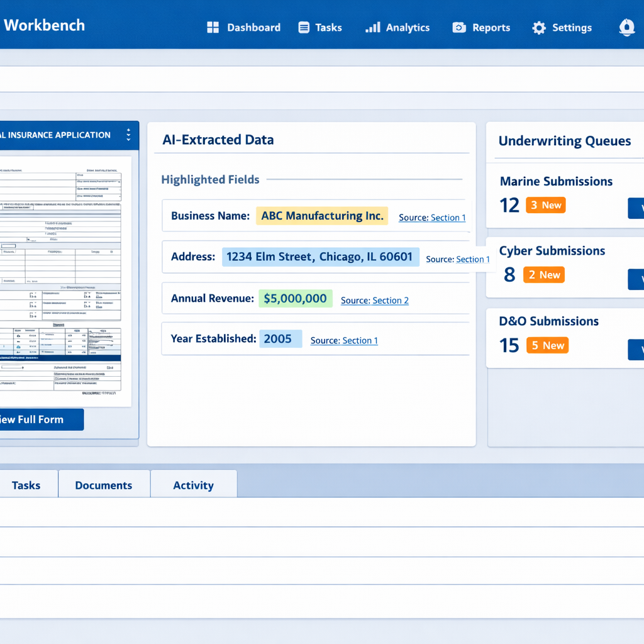Click the collapse arrows on Insurance Application header
The width and height of the screenshot is (644, 644).
(x=130, y=135)
